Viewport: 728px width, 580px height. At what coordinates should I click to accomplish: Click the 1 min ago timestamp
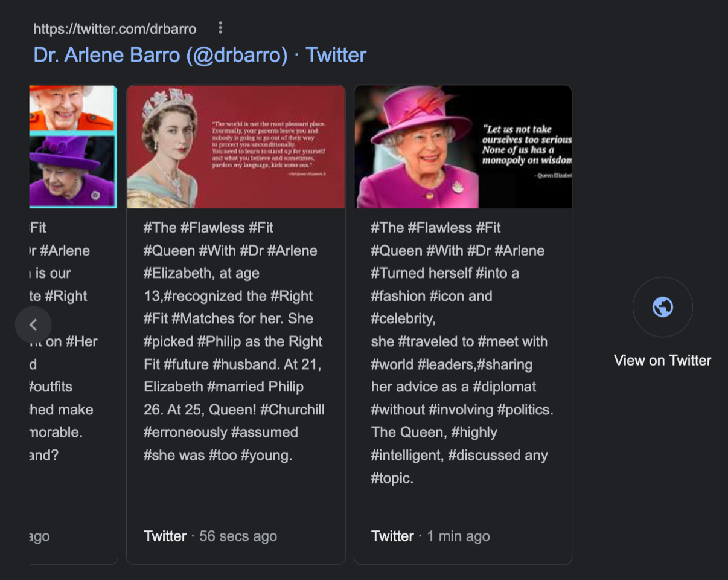tap(458, 536)
